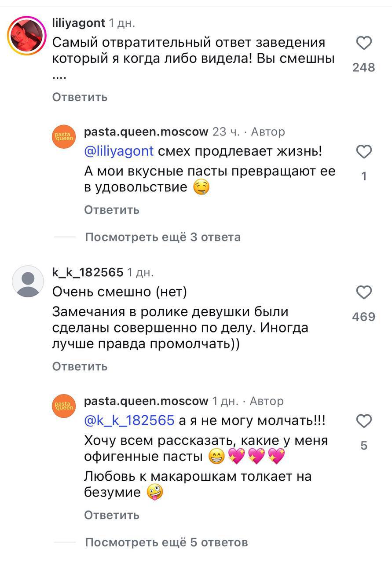Image resolution: width=392 pixels, height=563 pixels.
Task: Like k_k_182565's comment with the heart
Action: tap(364, 292)
